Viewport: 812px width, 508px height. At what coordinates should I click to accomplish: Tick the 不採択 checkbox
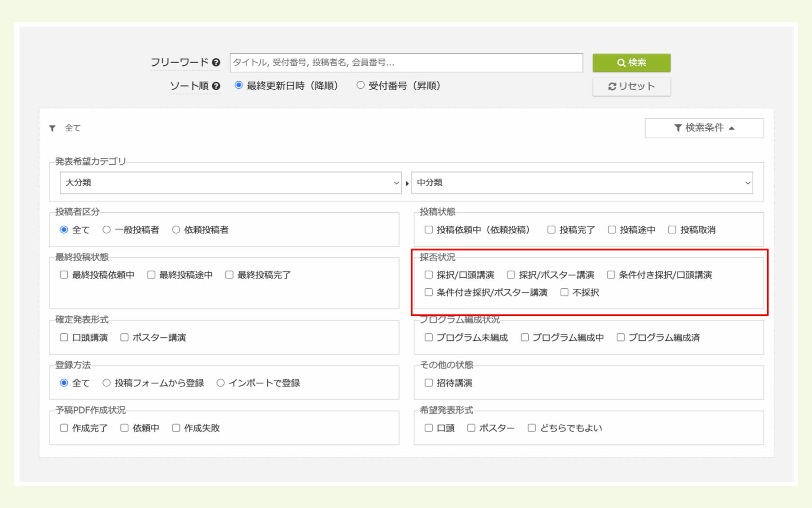[x=564, y=293]
